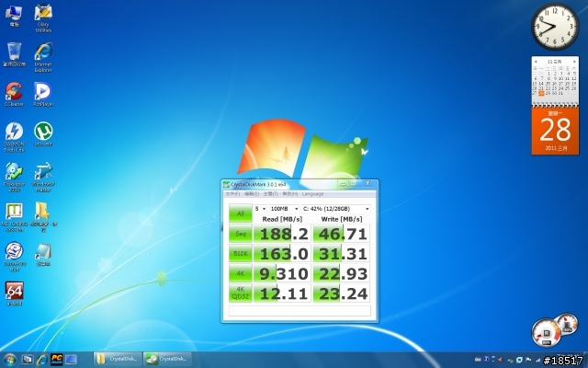Launch Internet Explorer from the desktop
The height and width of the screenshot is (368, 588).
pyautogui.click(x=43, y=57)
